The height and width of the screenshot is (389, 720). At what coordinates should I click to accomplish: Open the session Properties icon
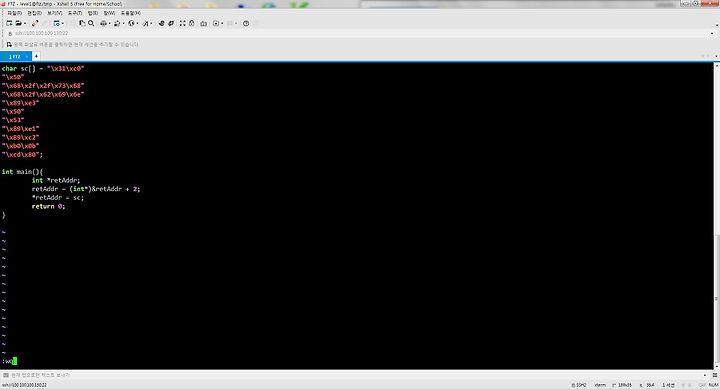coord(56,23)
